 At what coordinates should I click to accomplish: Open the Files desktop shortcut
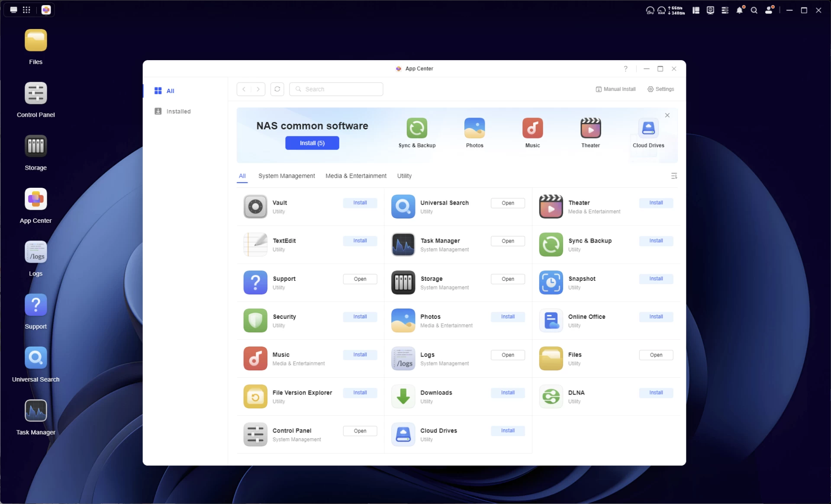35,40
